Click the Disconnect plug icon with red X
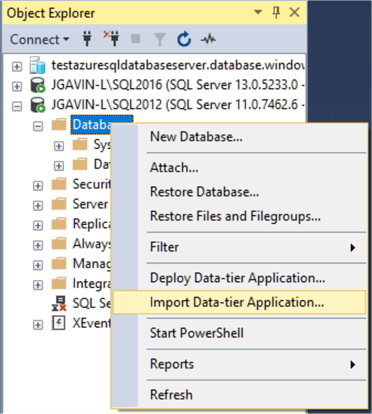Screen dimensions: 372x414 tap(112, 39)
